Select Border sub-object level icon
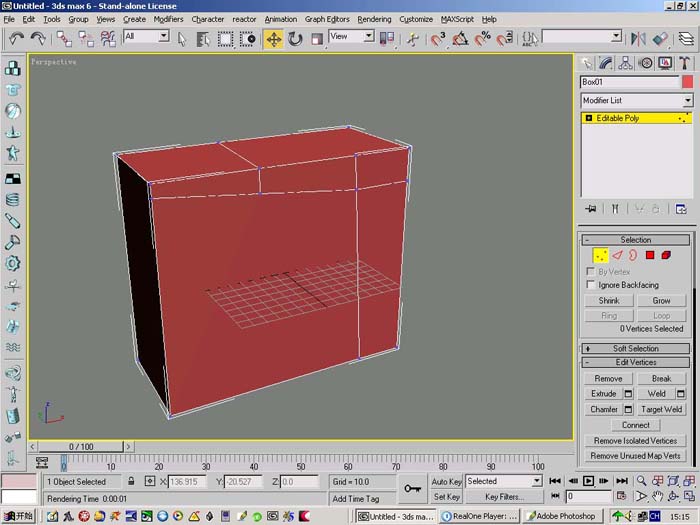This screenshot has height=525, width=700. pos(633,255)
